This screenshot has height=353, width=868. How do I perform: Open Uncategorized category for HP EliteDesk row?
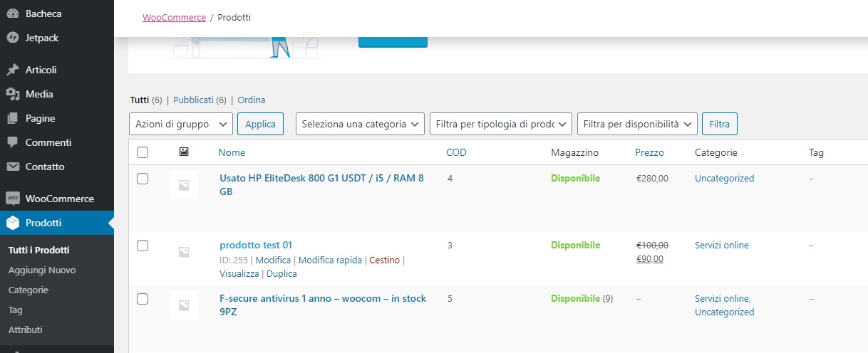tap(724, 179)
